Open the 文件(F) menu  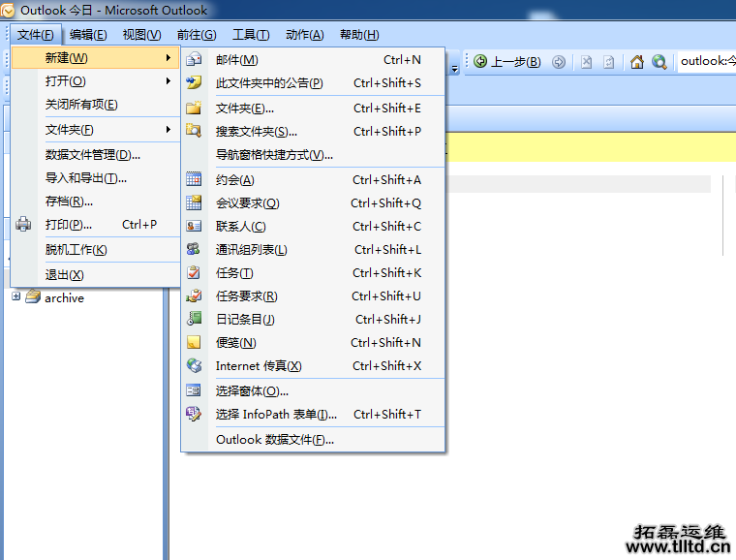pos(35,35)
